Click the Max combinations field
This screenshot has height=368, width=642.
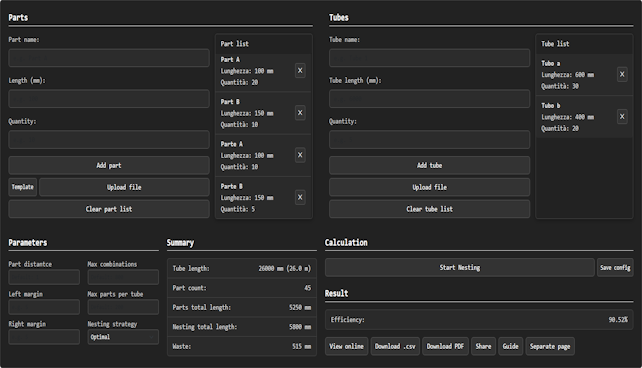[123, 277]
